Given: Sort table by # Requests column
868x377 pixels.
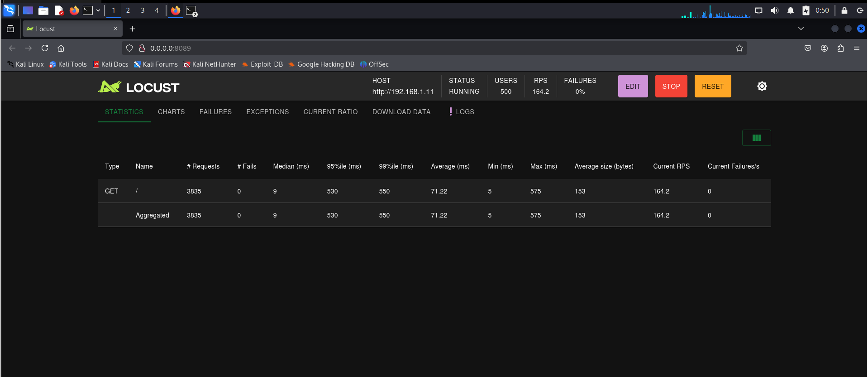Looking at the screenshot, I should (203, 166).
